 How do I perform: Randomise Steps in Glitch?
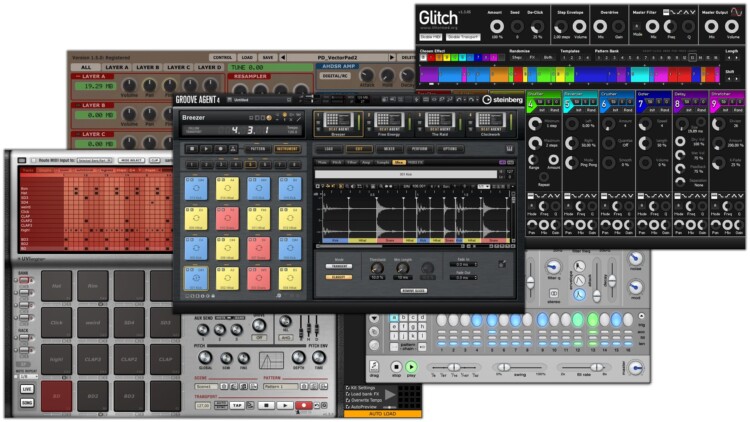coord(517,57)
